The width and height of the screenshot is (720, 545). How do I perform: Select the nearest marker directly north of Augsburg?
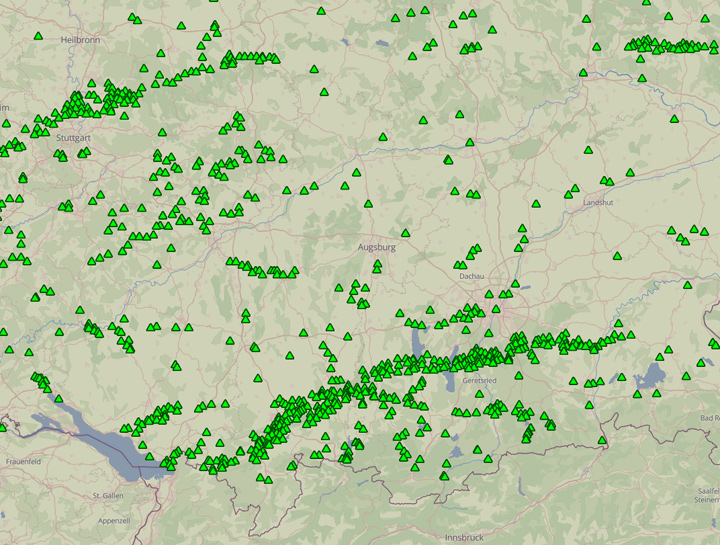click(369, 203)
